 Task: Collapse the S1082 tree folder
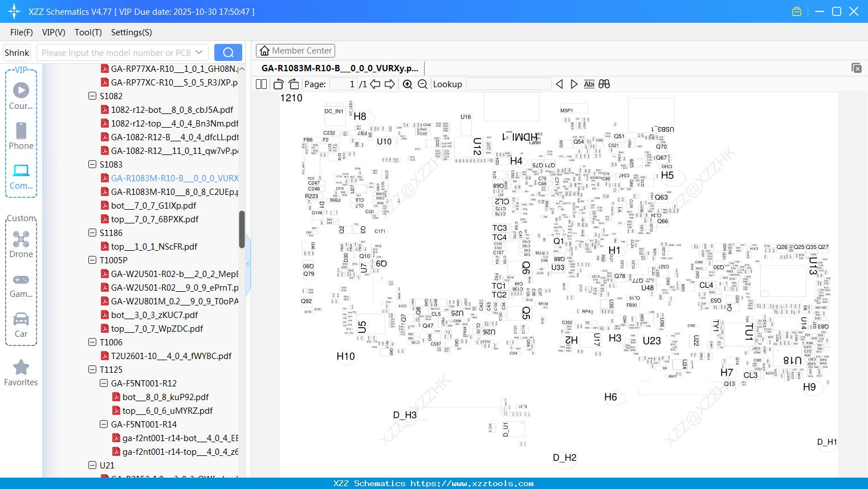[x=92, y=96]
